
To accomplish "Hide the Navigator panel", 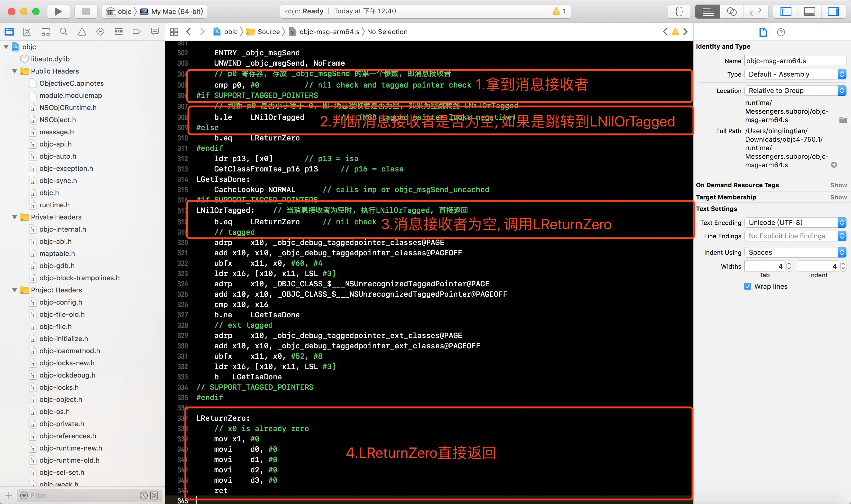I will pyautogui.click(x=786, y=12).
